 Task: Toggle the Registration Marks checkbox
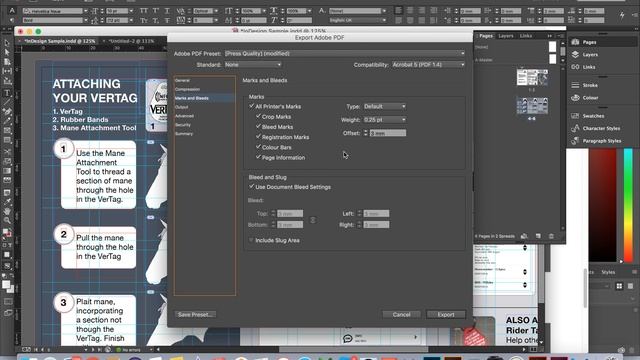258,137
